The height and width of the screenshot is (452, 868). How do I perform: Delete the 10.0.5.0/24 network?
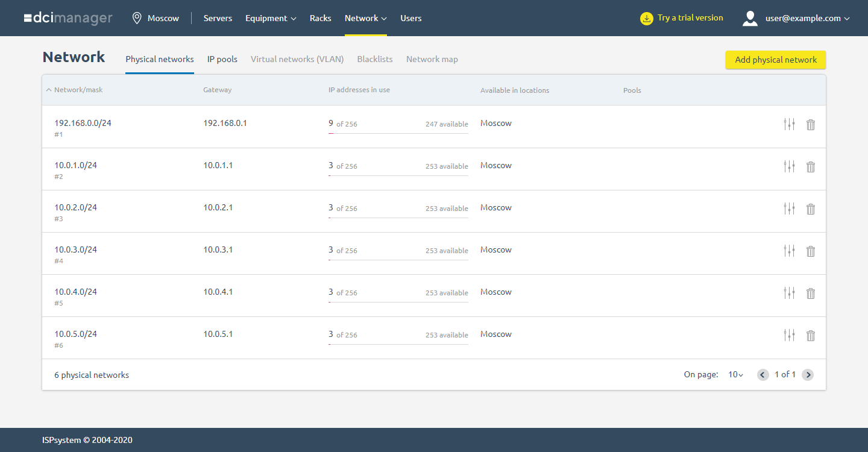[x=811, y=336]
